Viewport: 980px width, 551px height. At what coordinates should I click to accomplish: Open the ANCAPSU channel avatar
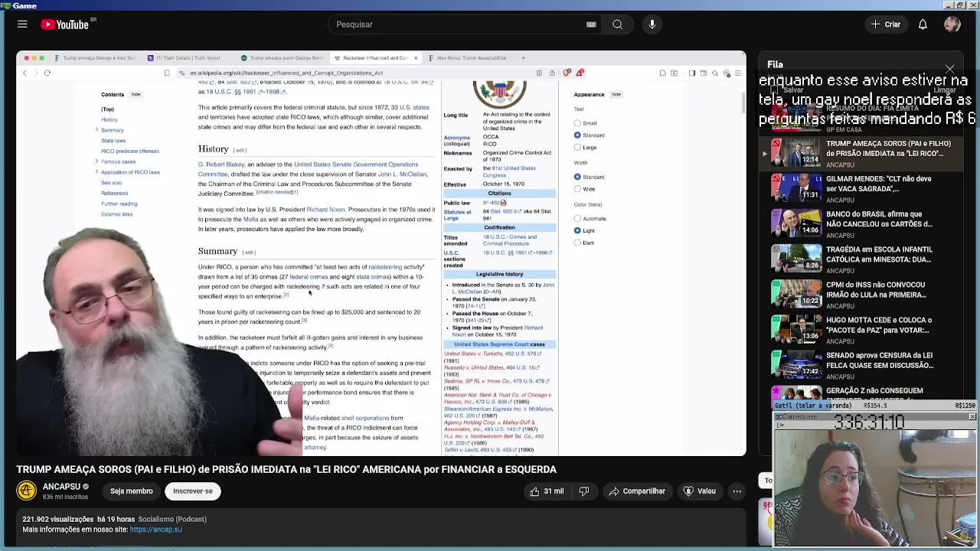[x=27, y=491]
